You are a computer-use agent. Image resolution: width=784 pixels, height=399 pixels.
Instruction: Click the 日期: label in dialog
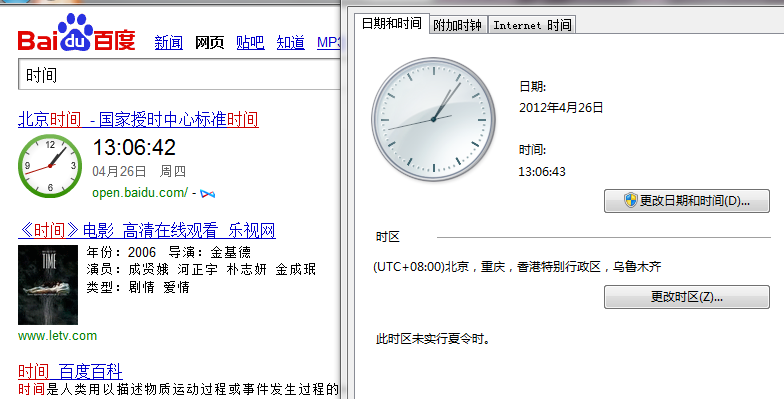point(532,87)
